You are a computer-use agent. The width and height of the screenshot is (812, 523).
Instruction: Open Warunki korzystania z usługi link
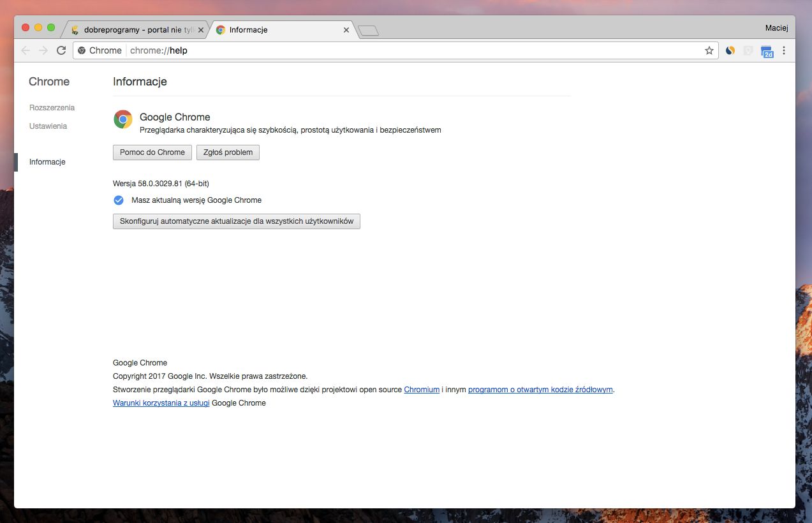pyautogui.click(x=161, y=403)
